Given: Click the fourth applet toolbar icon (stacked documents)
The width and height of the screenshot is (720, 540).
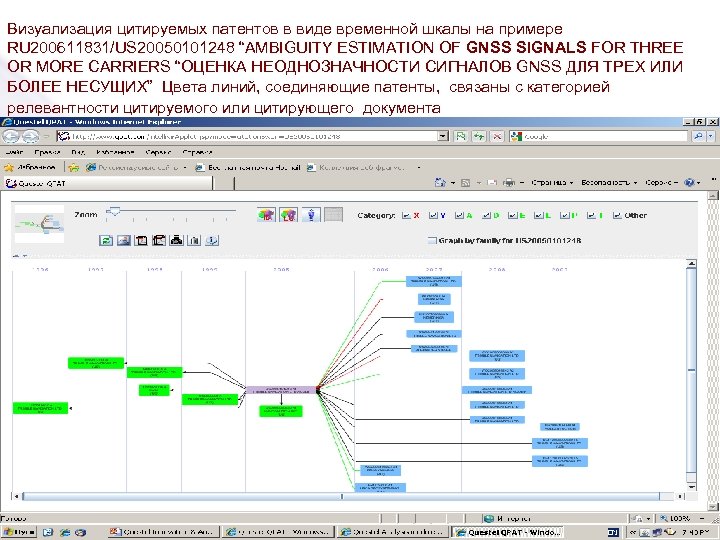Looking at the screenshot, I should pyautogui.click(x=159, y=240).
